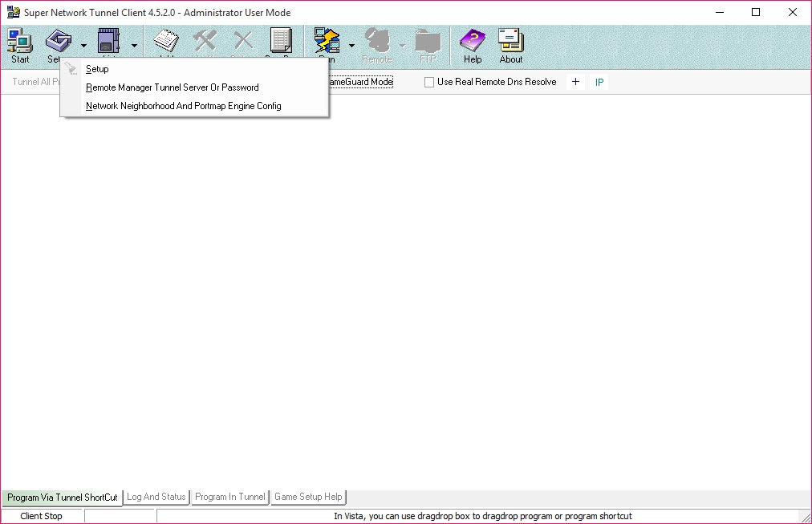Close the Super Network Tunnel window
Viewport: 812px width, 524px height.
coord(793,12)
